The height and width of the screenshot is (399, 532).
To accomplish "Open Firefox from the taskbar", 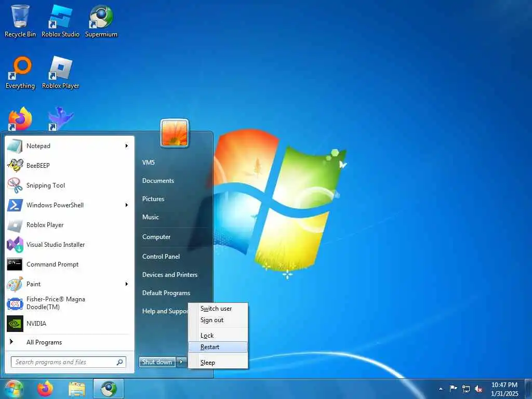I will coord(45,389).
